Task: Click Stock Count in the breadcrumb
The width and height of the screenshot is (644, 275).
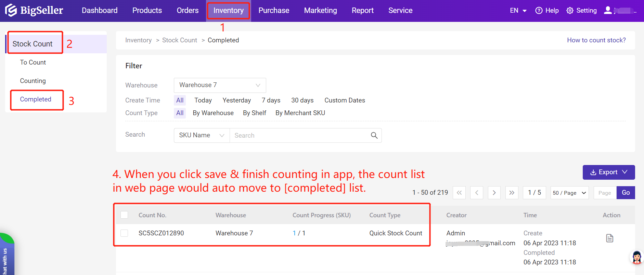Action: coord(180,40)
